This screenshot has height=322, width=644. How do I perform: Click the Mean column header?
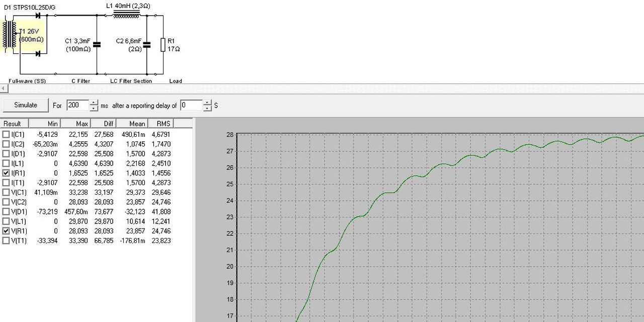132,123
